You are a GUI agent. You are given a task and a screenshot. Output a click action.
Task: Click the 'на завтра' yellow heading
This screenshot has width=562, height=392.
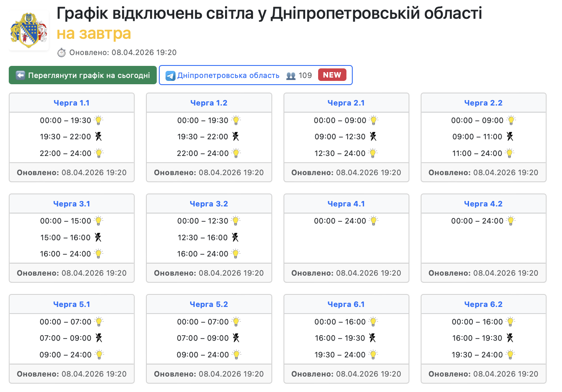(x=94, y=33)
